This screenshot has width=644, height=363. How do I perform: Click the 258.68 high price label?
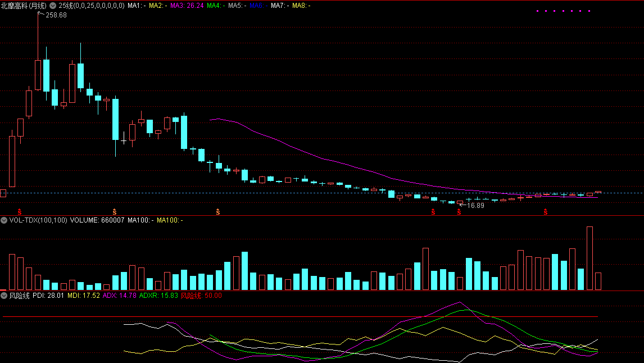56,15
